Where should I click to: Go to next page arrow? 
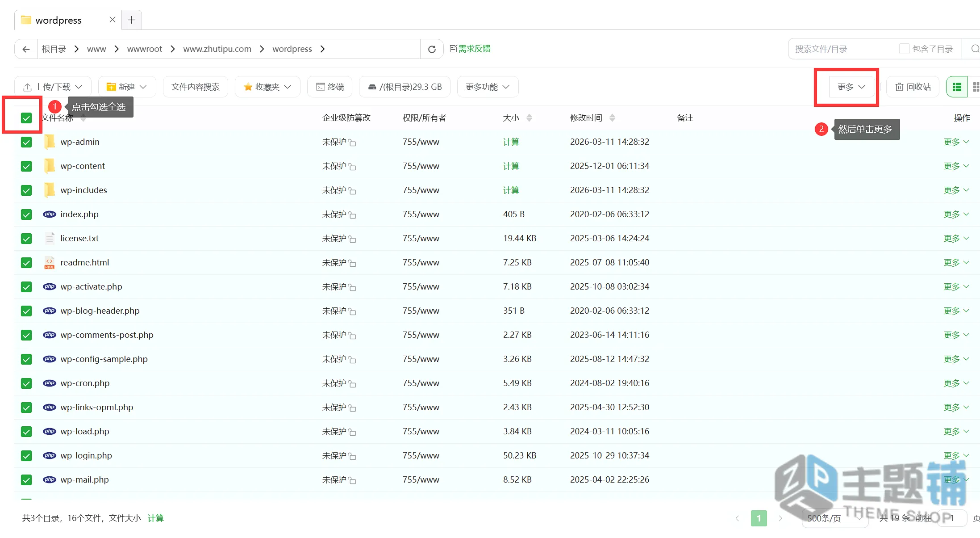[x=780, y=518]
